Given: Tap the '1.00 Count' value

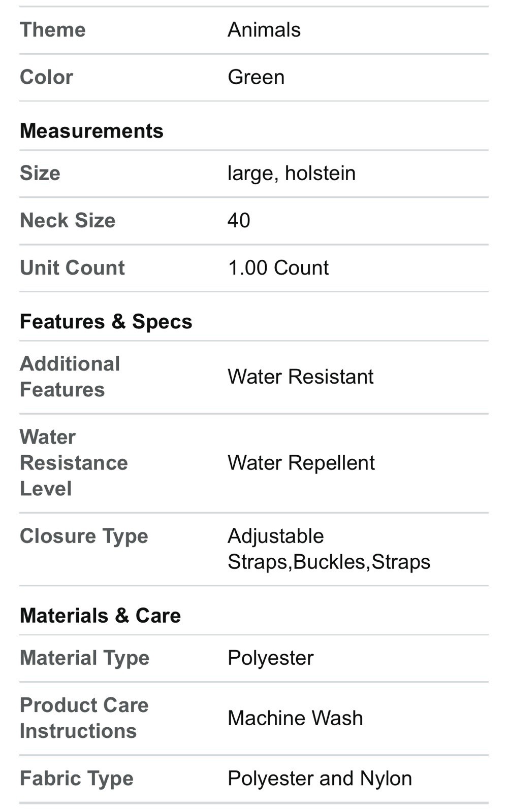Looking at the screenshot, I should point(278,268).
